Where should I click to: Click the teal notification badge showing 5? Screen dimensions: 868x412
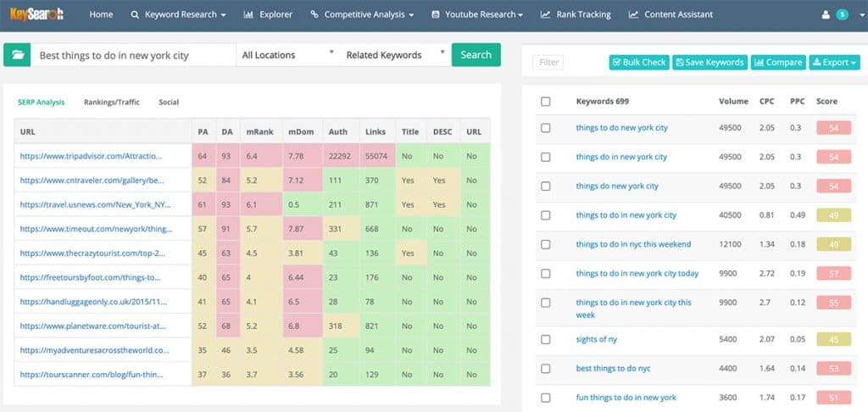click(842, 15)
